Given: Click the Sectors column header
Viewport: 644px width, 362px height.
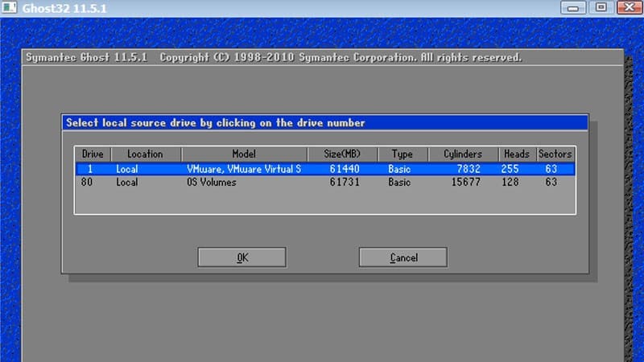Looking at the screenshot, I should point(555,154).
